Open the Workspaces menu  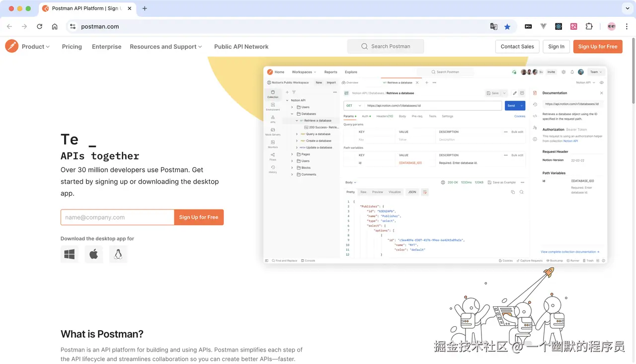304,72
